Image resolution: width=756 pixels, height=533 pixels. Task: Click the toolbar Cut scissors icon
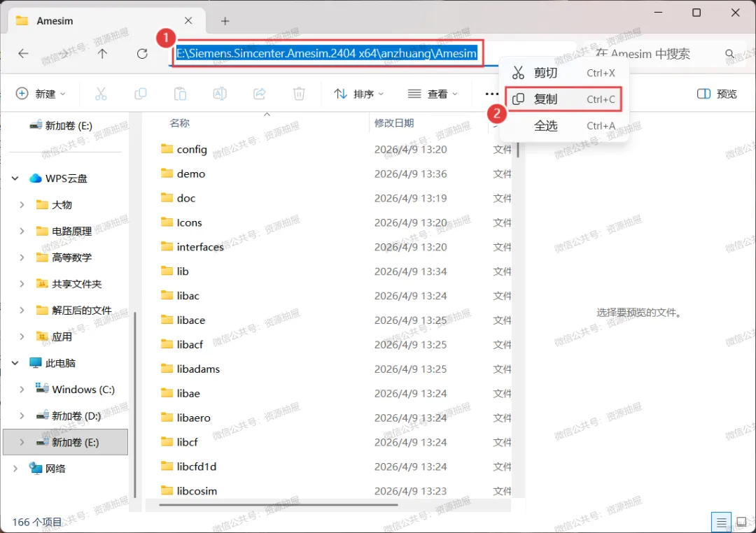click(101, 94)
